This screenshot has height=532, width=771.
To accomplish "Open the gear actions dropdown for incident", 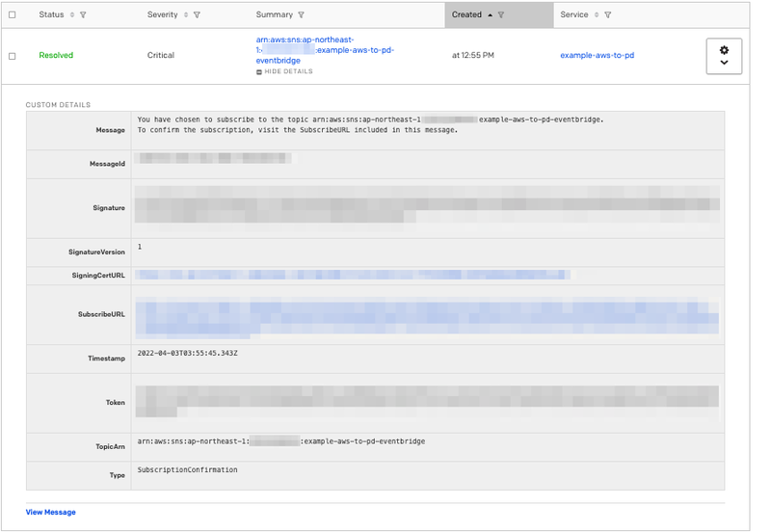I will coord(724,56).
